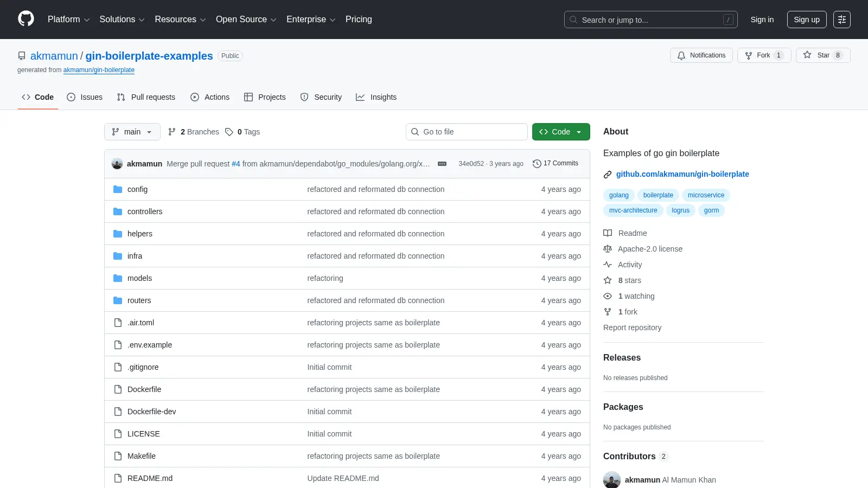Select the Code tab

38,97
